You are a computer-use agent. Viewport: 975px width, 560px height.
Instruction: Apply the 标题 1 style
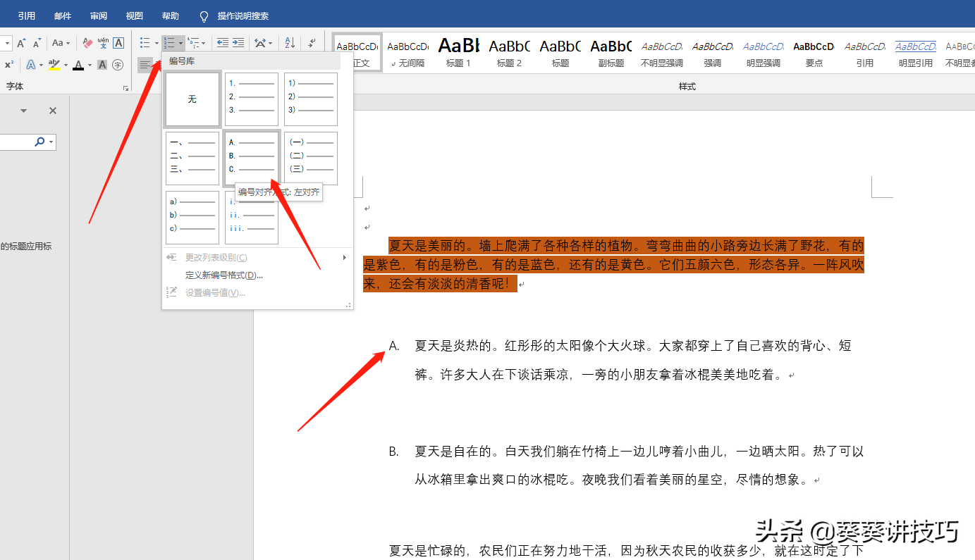(x=458, y=53)
